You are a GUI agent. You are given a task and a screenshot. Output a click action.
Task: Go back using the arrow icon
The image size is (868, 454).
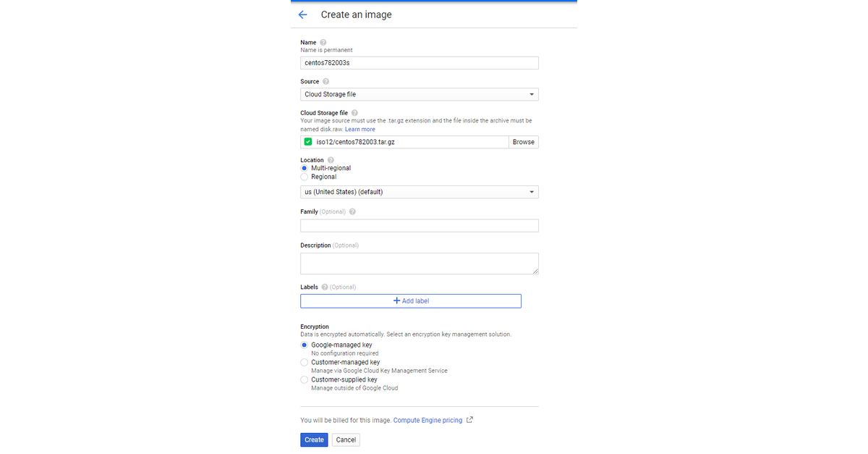(302, 14)
